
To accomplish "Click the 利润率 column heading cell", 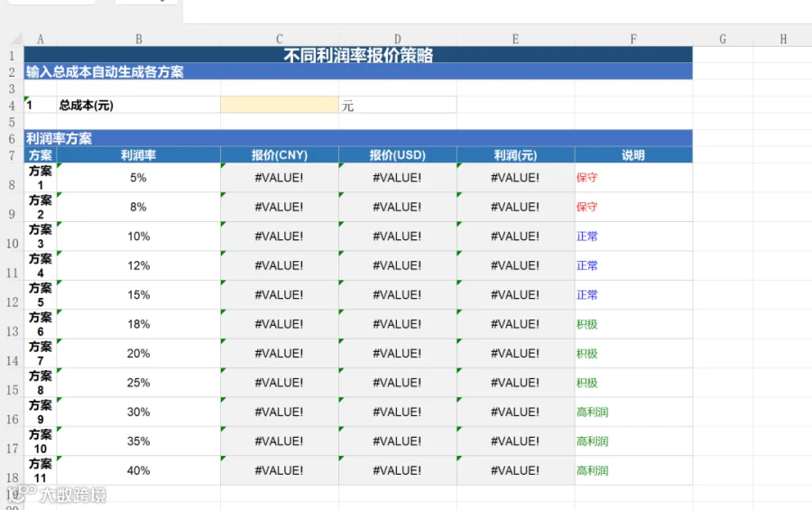I will point(138,155).
